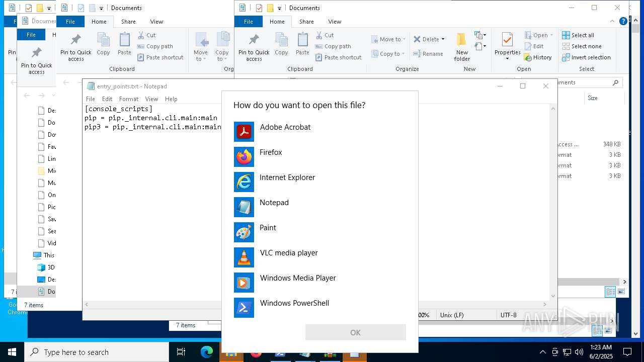Click Paste in right Explorer ribbon
644x362 pixels.
coord(302,44)
